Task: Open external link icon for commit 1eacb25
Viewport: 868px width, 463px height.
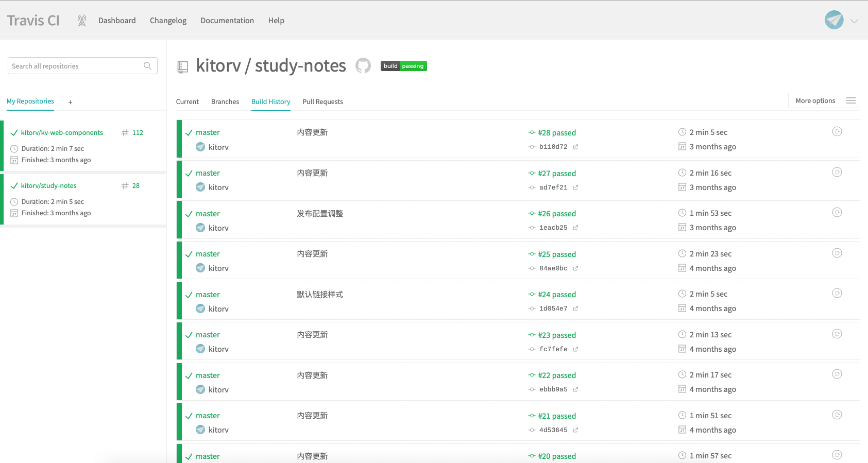Action: point(575,228)
